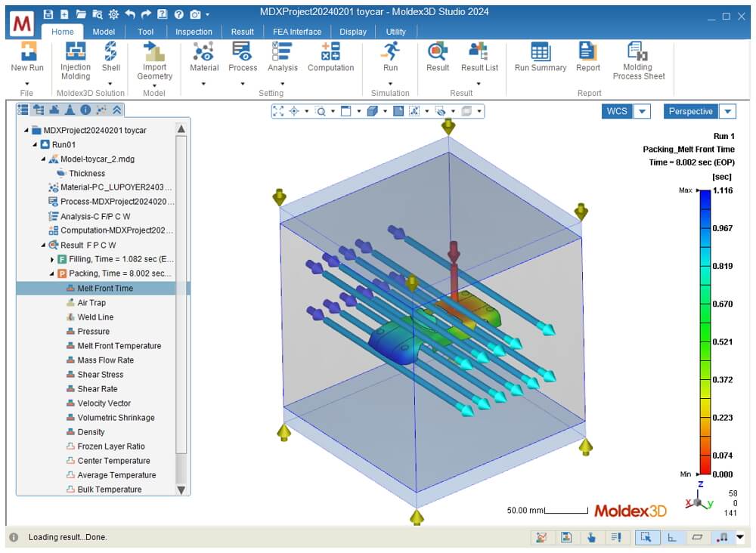Collapse the Result F P C W node
The image size is (756, 553).
[43, 245]
